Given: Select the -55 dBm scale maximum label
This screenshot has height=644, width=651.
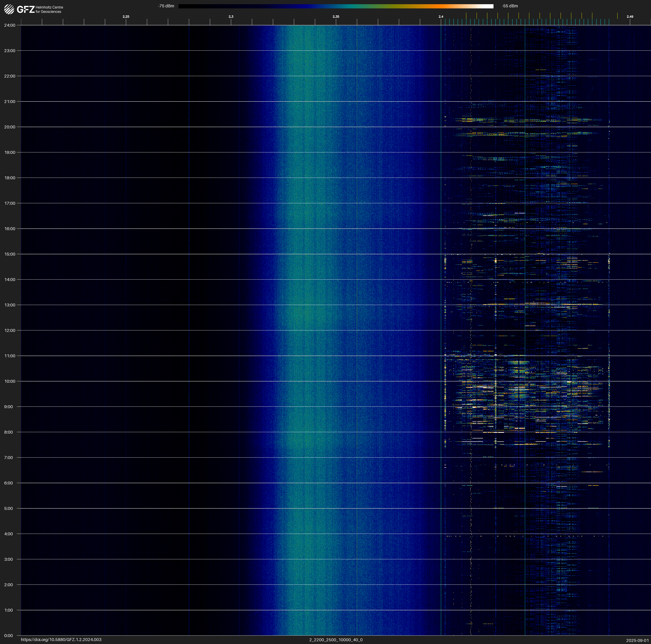Looking at the screenshot, I should click(x=510, y=6).
